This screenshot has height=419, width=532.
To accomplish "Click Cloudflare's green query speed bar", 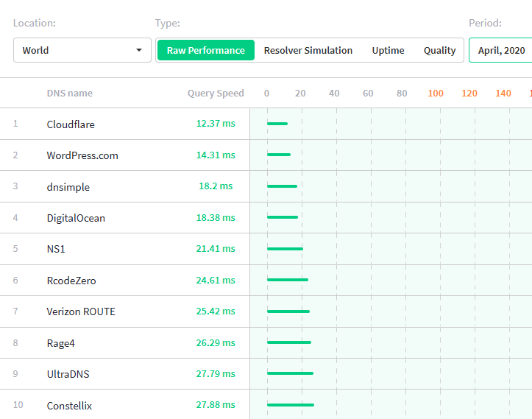I will [x=277, y=124].
